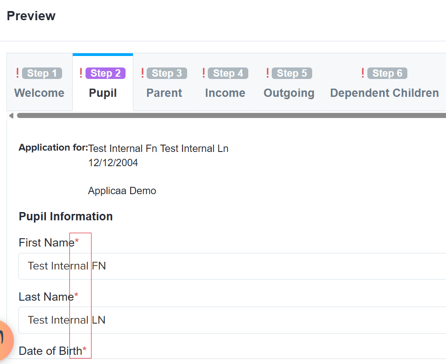Click the Step 6 exclamation warning icon

[x=363, y=73]
